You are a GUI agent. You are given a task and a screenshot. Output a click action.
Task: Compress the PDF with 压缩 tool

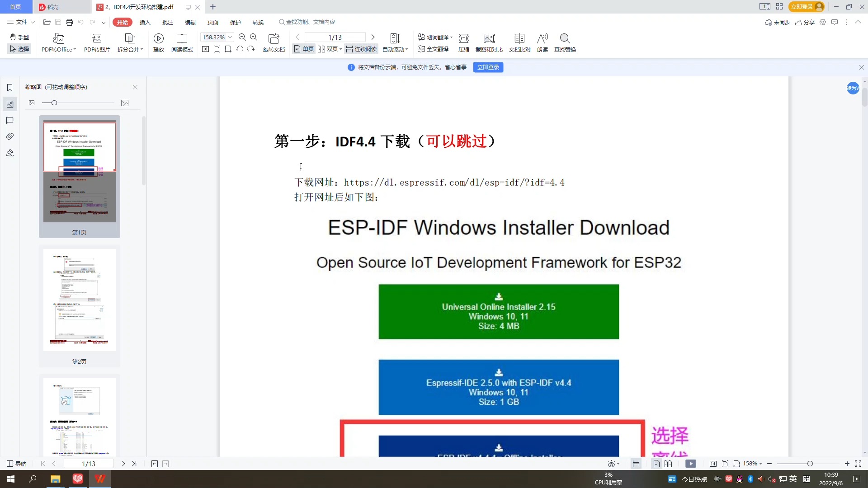click(464, 42)
